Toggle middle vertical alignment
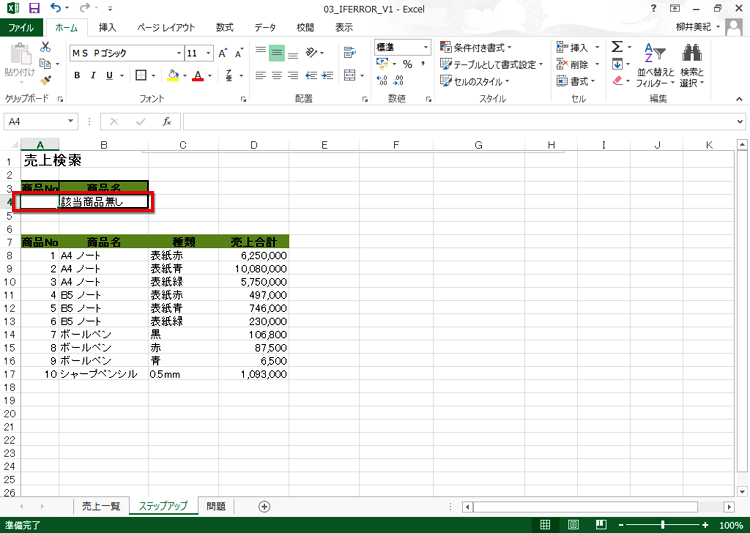The width and height of the screenshot is (750, 533). (x=277, y=53)
